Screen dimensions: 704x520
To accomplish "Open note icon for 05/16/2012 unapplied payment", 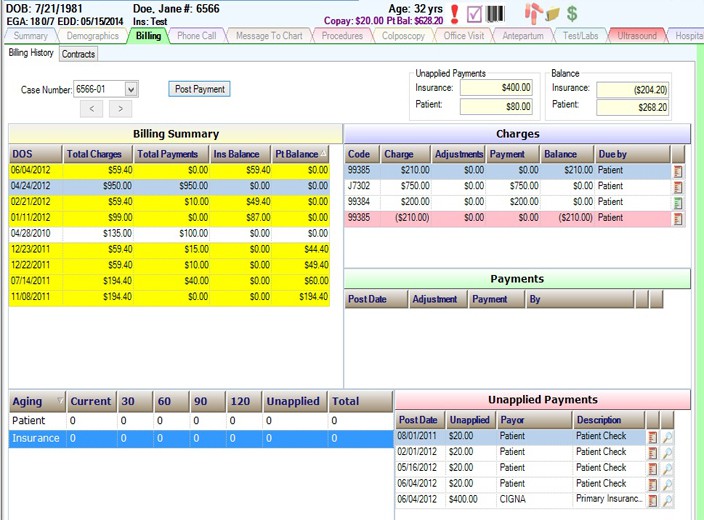I will 653,468.
